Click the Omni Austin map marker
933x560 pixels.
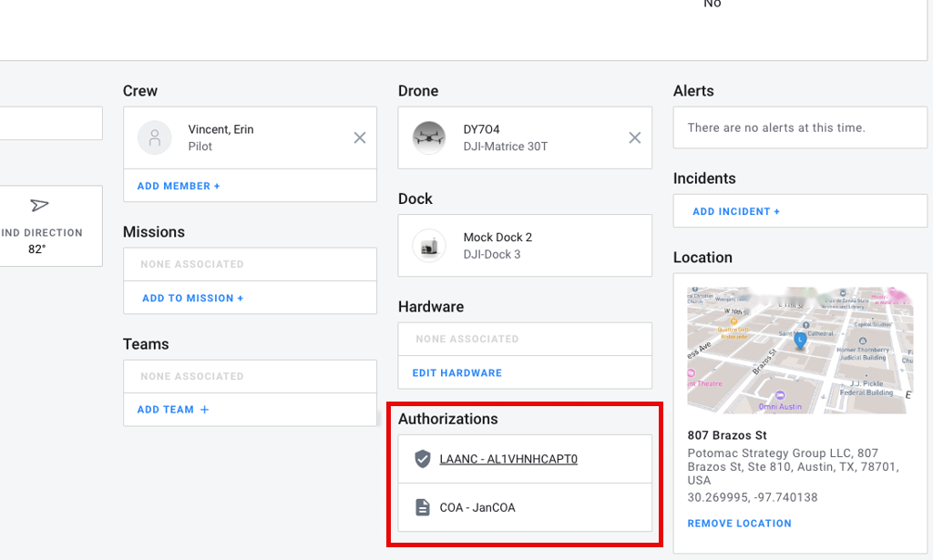click(780, 396)
